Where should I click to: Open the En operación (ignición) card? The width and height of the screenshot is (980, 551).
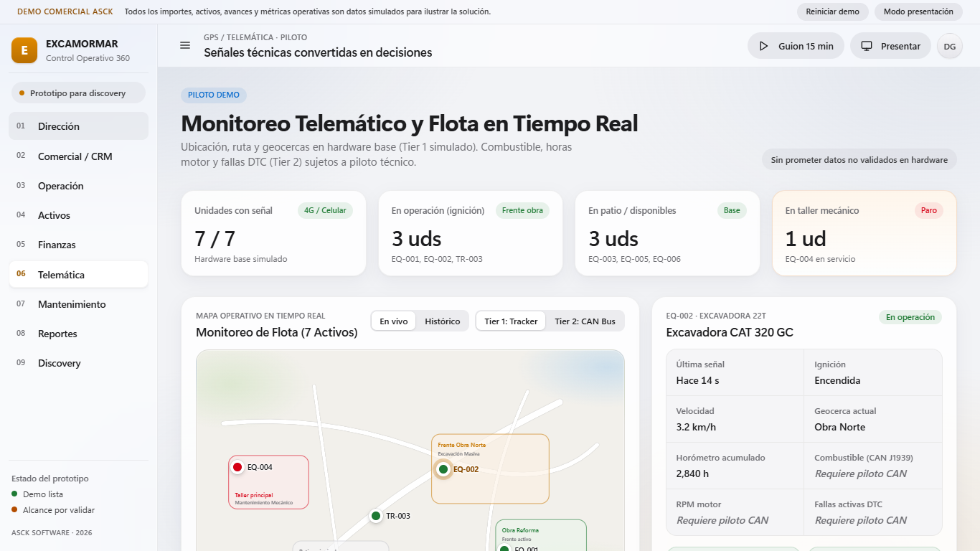(x=470, y=233)
